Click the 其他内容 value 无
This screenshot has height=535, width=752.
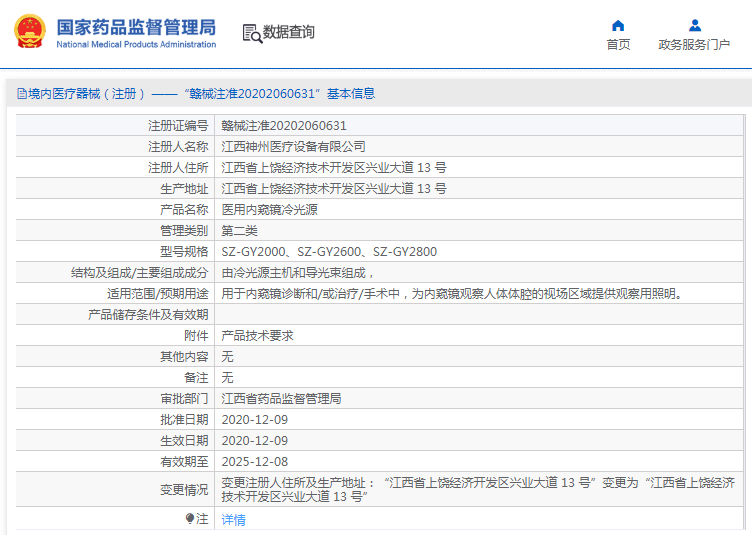[227, 357]
